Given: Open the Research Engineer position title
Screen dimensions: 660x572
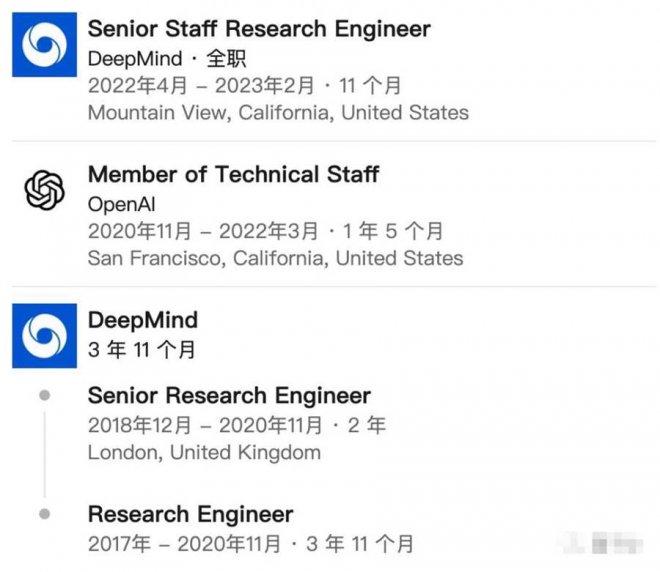Looking at the screenshot, I should click(190, 514).
